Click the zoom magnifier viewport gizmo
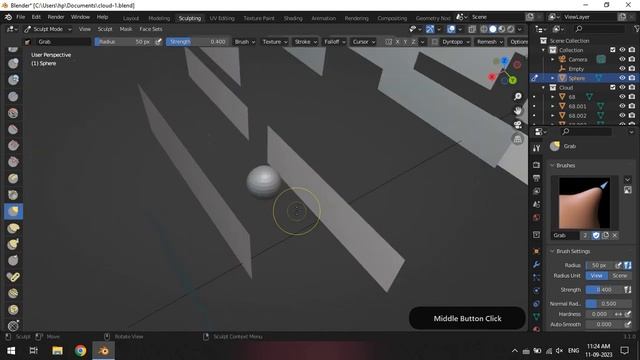640x360 pixels. pos(518,96)
